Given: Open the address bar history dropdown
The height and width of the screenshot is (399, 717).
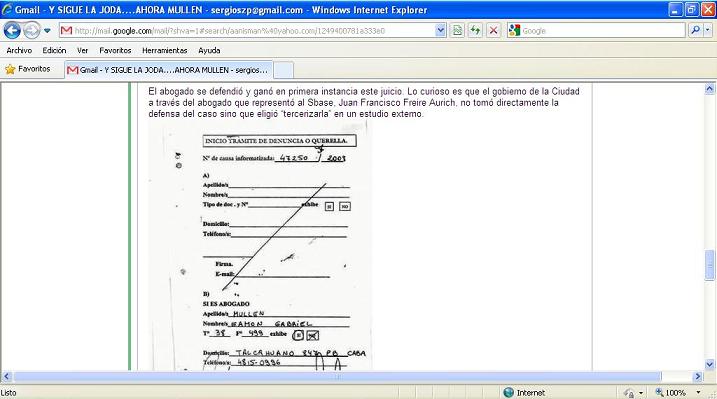Looking at the screenshot, I should (440, 31).
